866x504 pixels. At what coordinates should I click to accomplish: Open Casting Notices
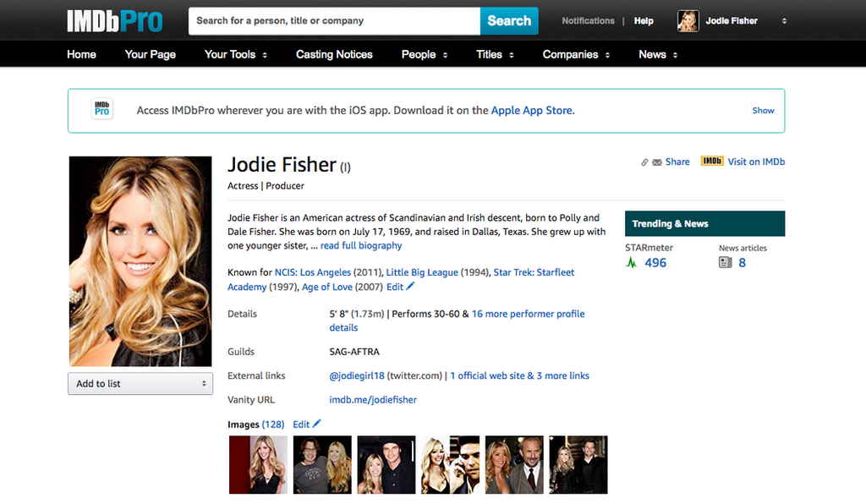(x=334, y=55)
